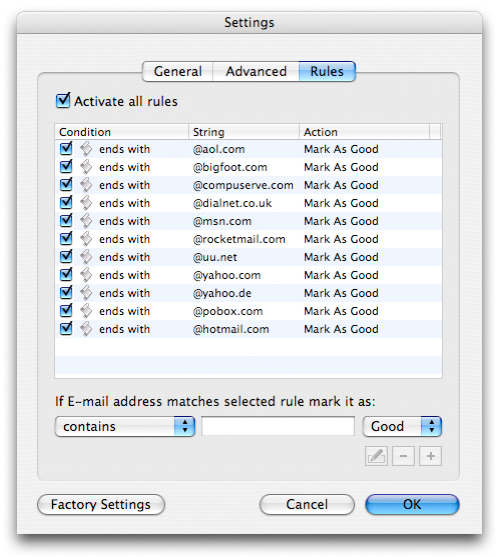
Task: Click the tag icon in the @hotmail.com row
Action: (x=86, y=329)
